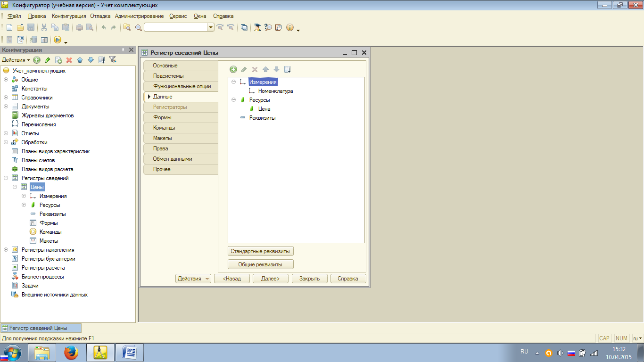
Task: Click the Start Debugging play icon
Action: [x=58, y=40]
